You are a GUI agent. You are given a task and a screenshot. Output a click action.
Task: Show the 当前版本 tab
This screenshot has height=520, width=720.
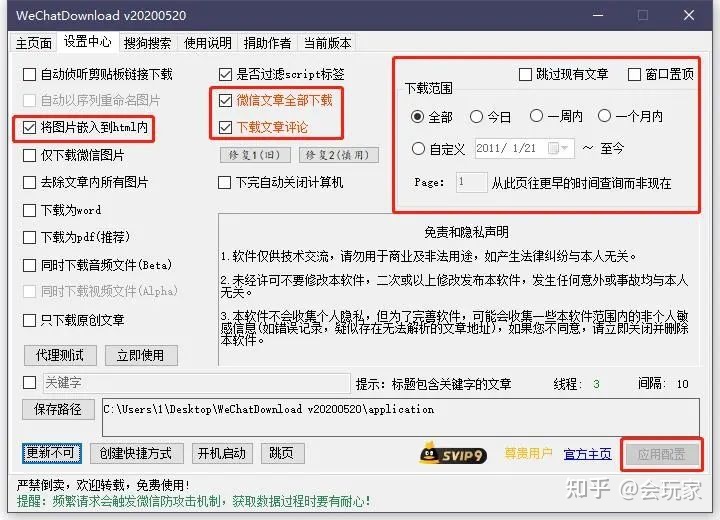327,43
